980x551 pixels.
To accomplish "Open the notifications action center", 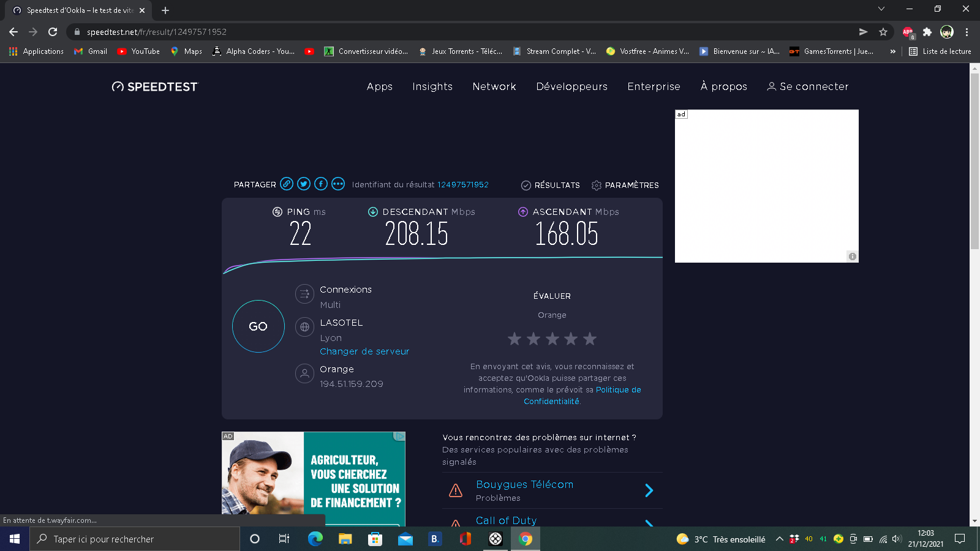I will 960,539.
